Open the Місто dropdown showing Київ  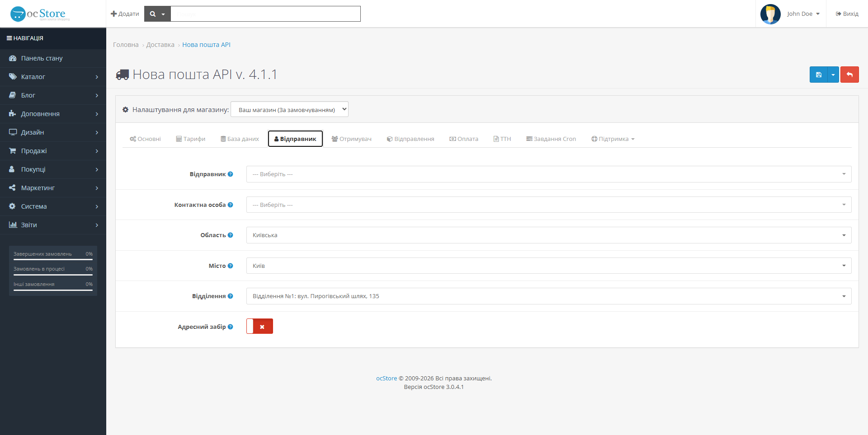[x=549, y=266]
